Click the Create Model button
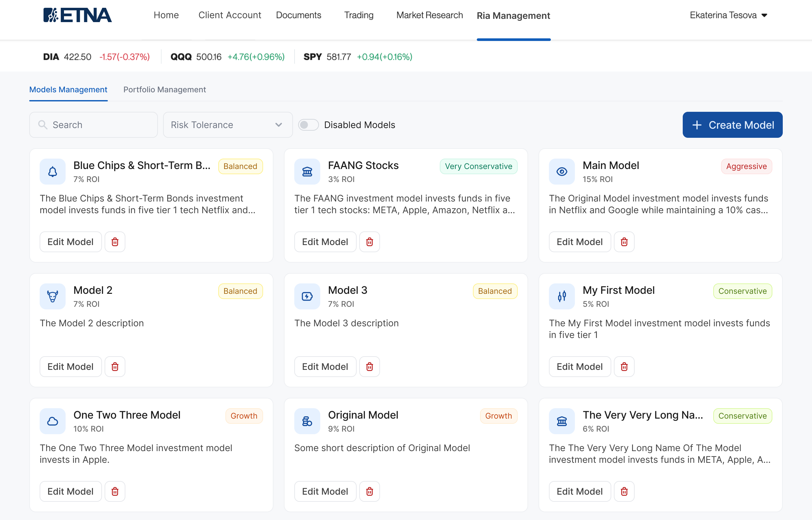Viewport: 812px width, 520px height. tap(732, 125)
